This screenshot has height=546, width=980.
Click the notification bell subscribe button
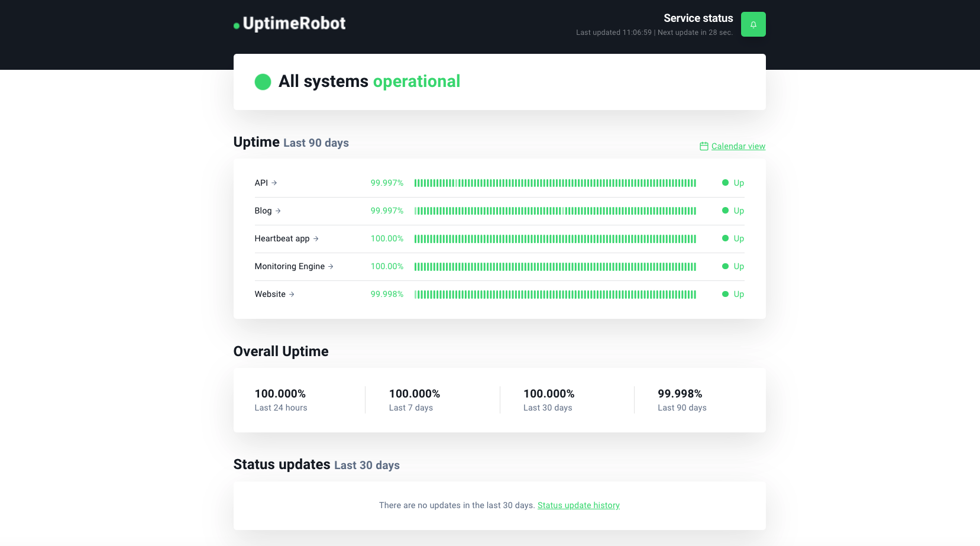click(x=753, y=24)
